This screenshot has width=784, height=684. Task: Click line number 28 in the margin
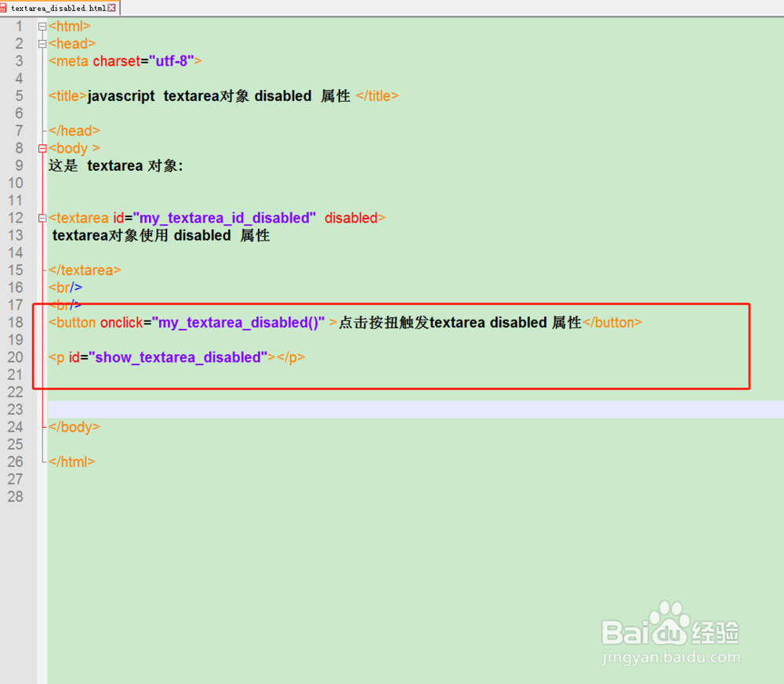16,497
